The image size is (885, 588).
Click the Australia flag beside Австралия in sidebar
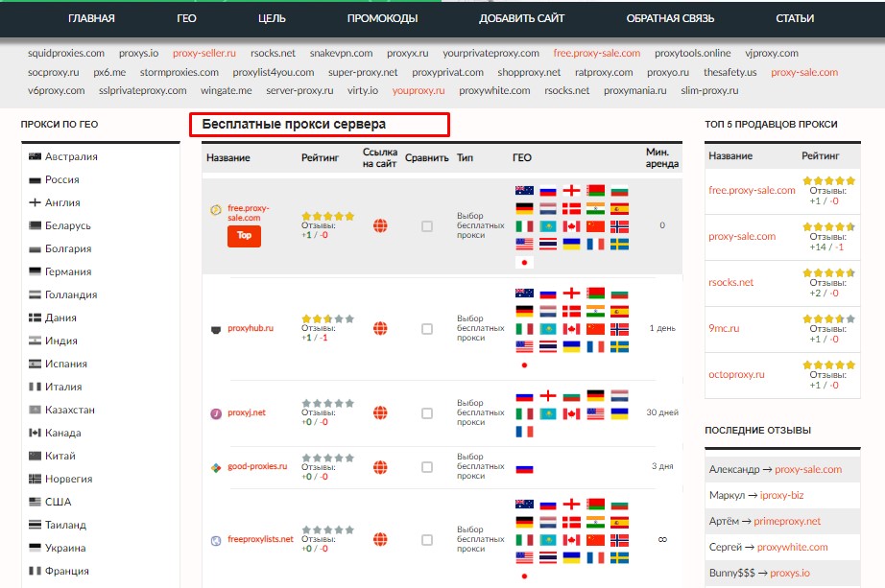coord(35,156)
